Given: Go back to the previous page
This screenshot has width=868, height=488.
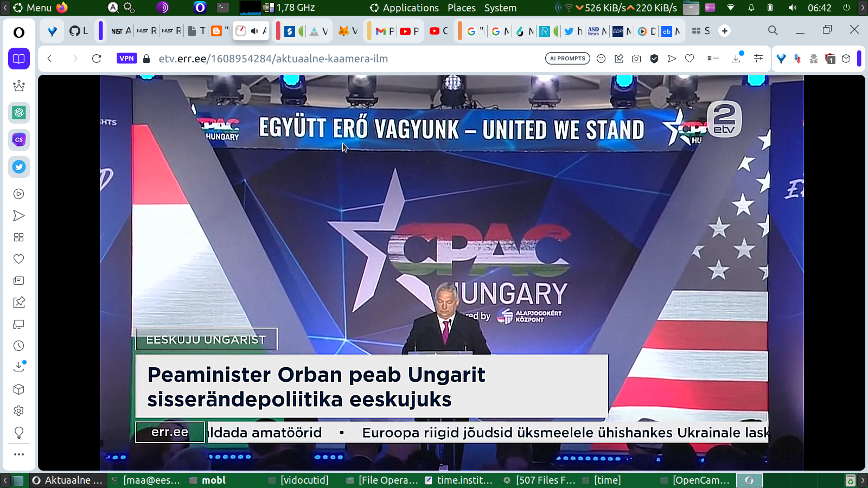Looking at the screenshot, I should pos(49,59).
